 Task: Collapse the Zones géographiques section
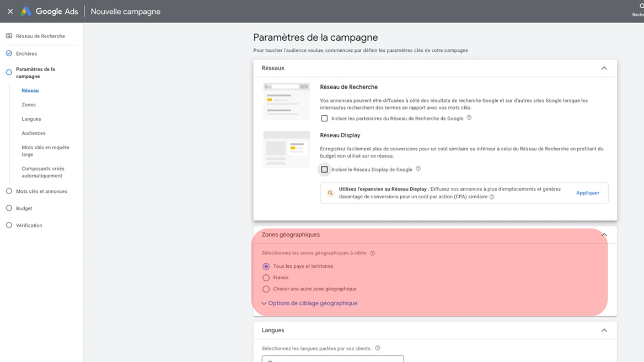pos(604,235)
